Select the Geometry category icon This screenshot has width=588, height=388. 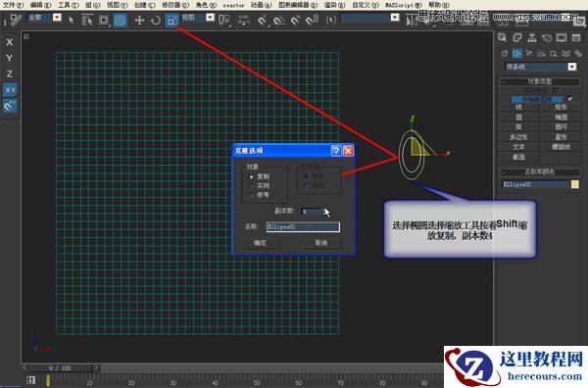pos(505,54)
